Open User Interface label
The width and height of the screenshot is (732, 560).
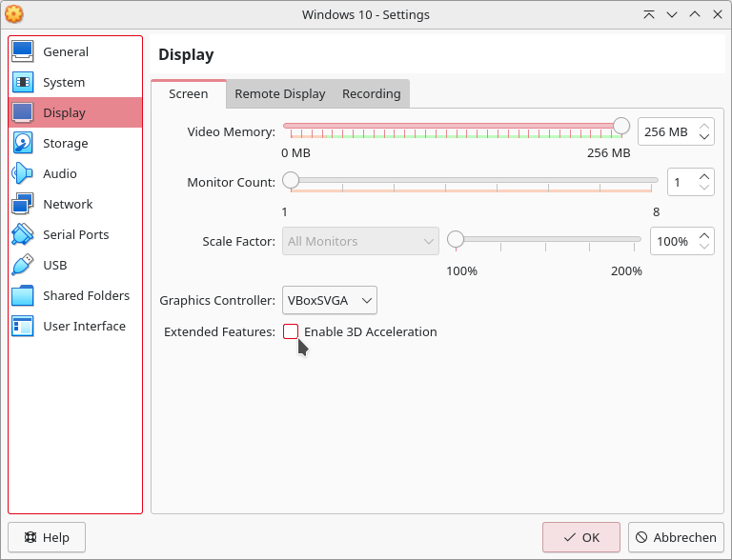click(x=84, y=326)
